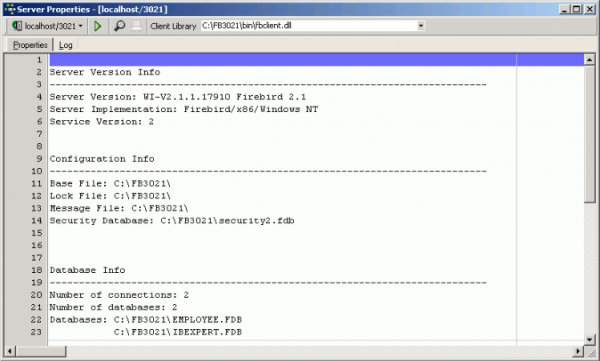The height and width of the screenshot is (361, 600).
Task: Click the Server Properties title bar icon
Action: (10, 9)
